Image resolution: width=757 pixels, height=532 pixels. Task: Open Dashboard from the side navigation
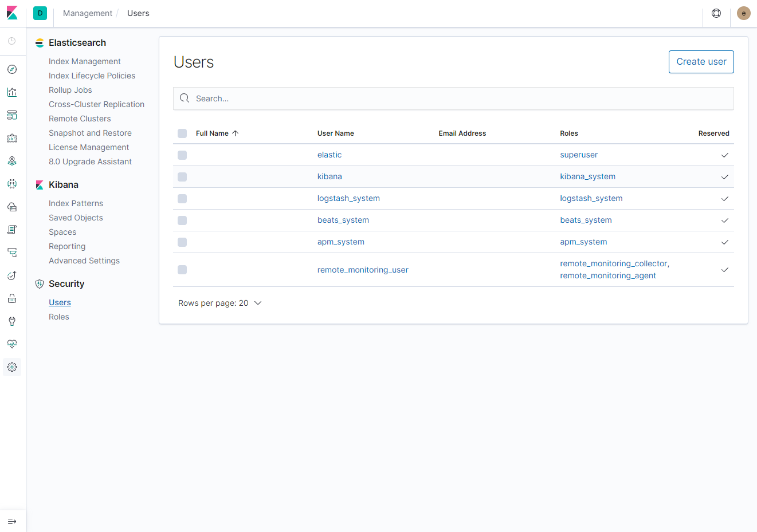(12, 115)
